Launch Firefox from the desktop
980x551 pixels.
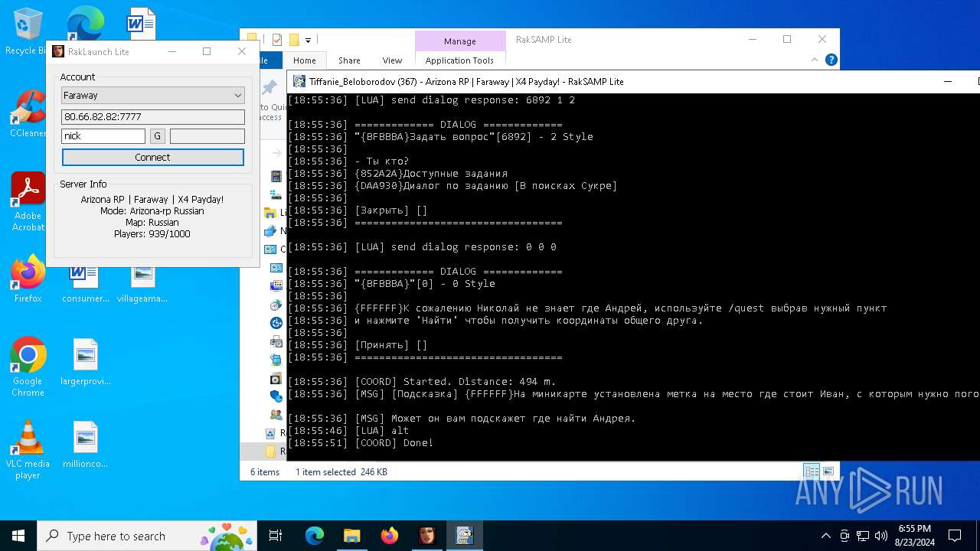coord(28,279)
